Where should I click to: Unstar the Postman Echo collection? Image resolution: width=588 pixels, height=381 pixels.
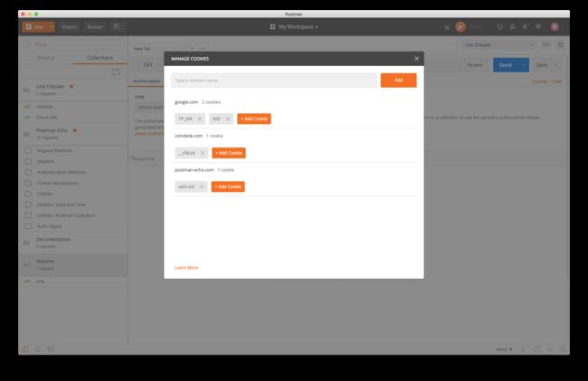click(x=74, y=130)
